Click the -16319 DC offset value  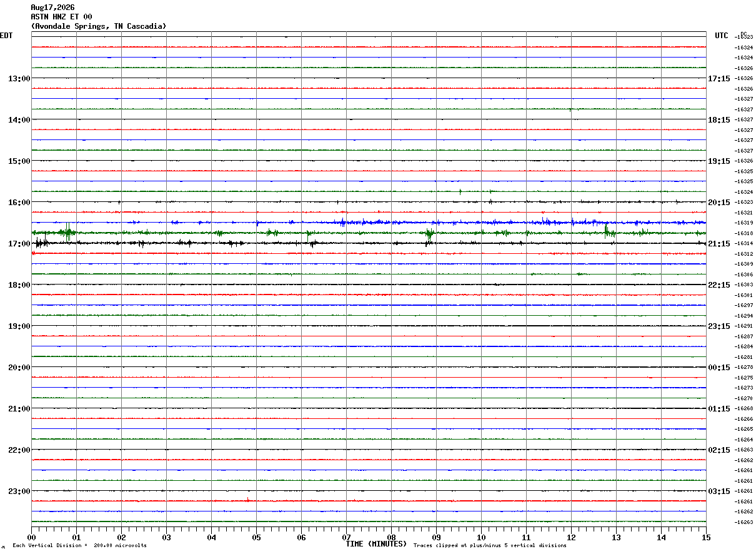744,223
